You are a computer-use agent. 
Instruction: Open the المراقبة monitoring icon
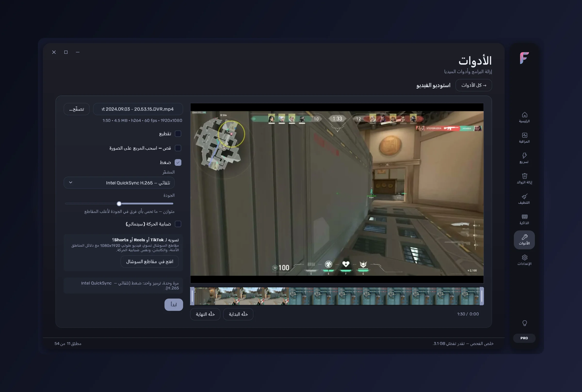[x=525, y=135]
